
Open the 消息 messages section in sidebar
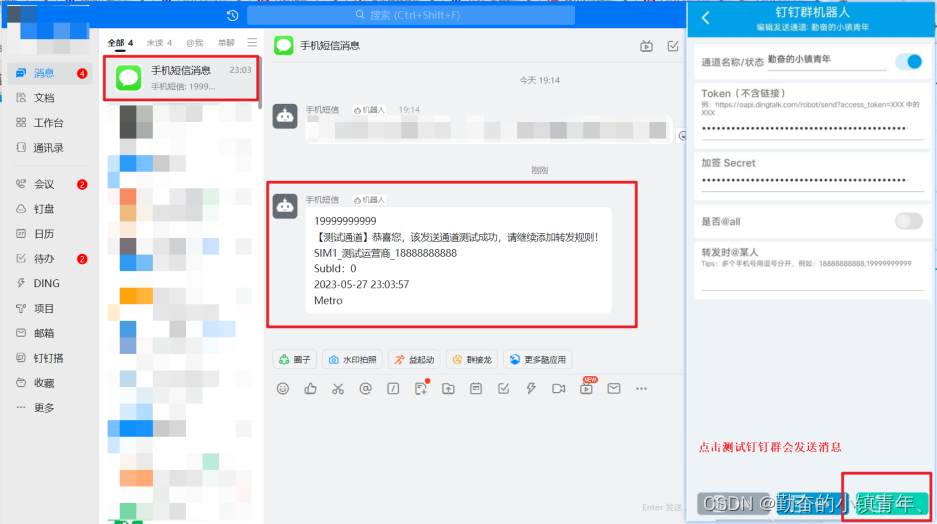tap(49, 73)
